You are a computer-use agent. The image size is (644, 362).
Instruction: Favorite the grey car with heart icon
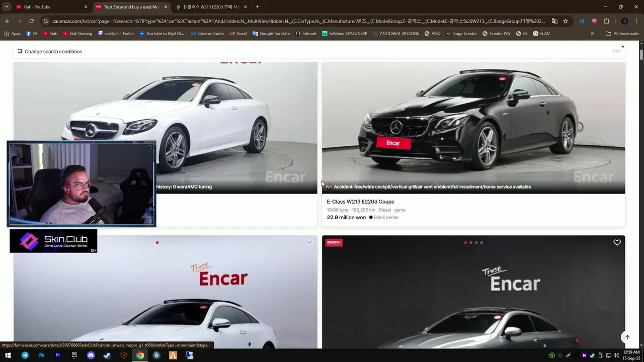(617, 242)
